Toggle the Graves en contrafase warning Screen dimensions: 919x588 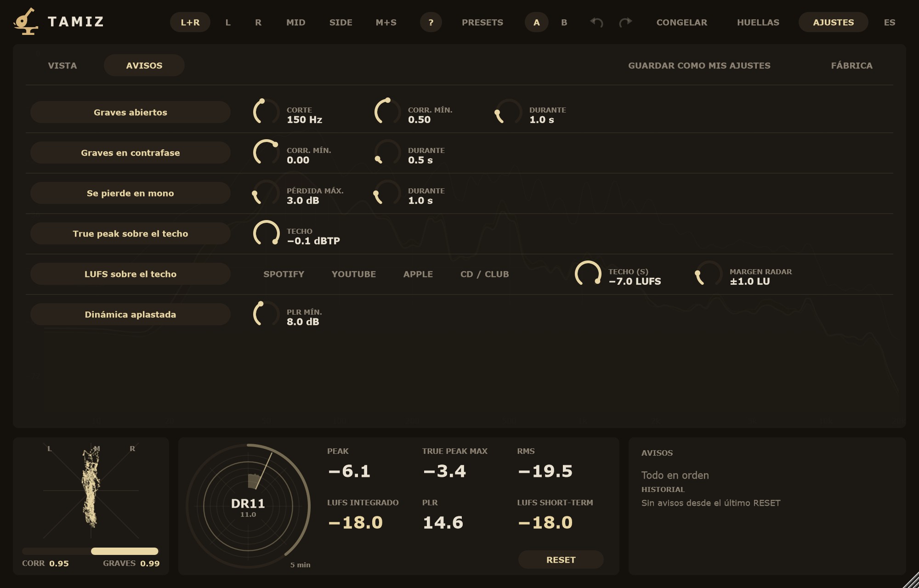tap(130, 153)
